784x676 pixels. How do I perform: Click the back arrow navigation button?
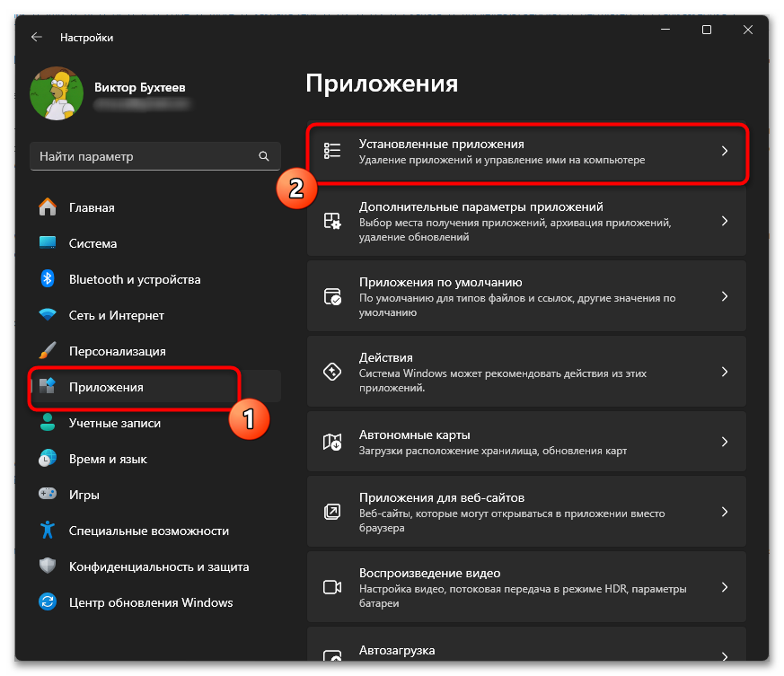click(36, 37)
